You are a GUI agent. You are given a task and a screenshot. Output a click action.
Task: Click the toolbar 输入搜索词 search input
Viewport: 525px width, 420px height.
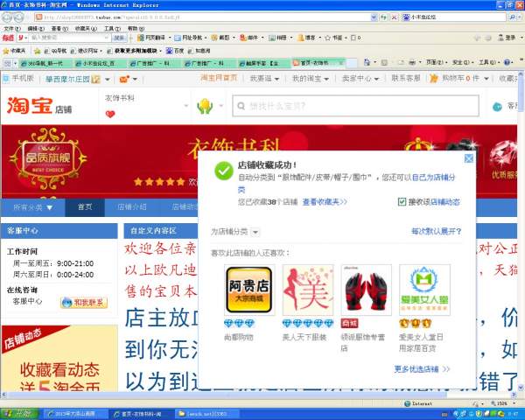click(x=69, y=38)
